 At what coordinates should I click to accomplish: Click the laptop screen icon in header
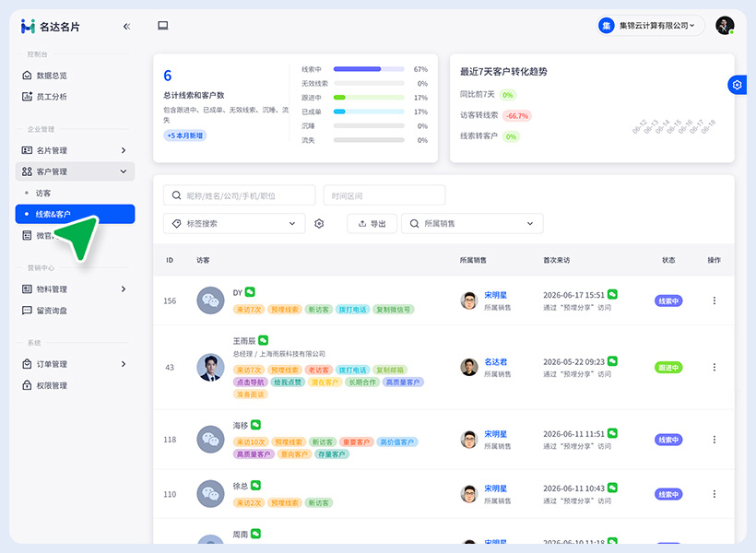163,26
